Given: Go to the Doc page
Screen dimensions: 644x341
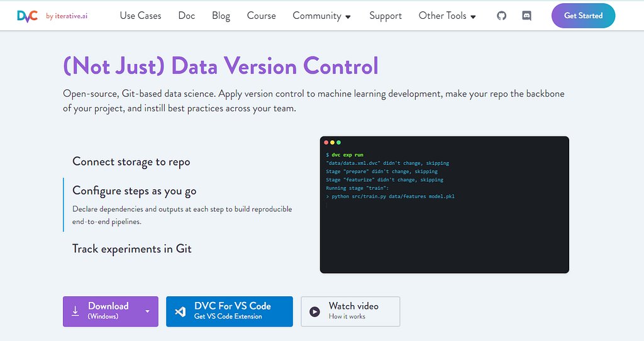Looking at the screenshot, I should tap(186, 16).
